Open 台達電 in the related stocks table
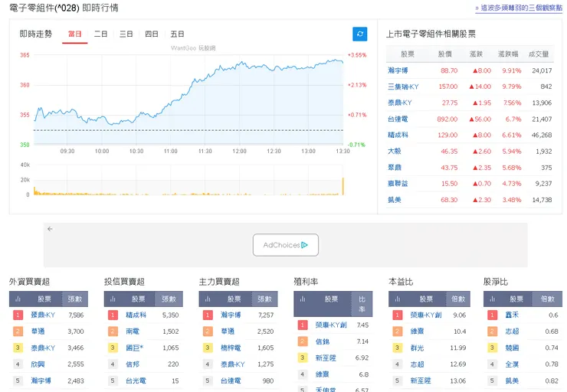This screenshot has height=392, width=567. click(x=398, y=119)
